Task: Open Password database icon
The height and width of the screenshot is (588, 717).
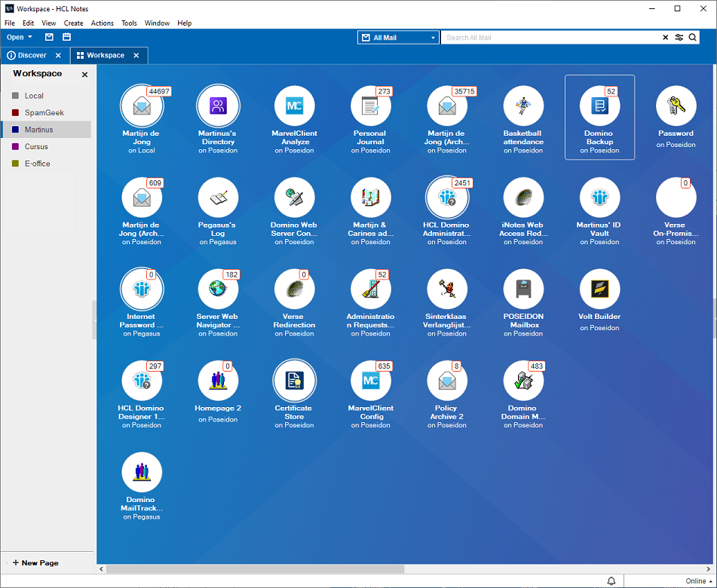Action: point(676,106)
